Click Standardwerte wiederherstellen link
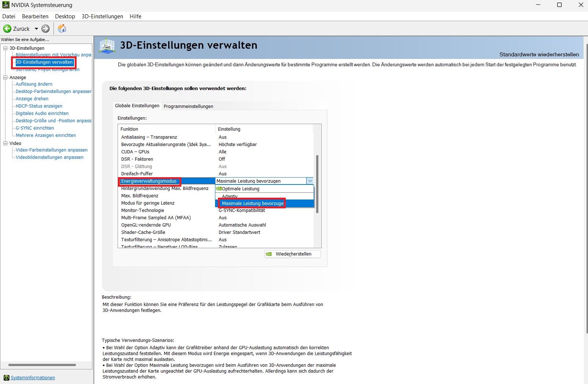Screen dimensions: 588x384 click(539, 55)
